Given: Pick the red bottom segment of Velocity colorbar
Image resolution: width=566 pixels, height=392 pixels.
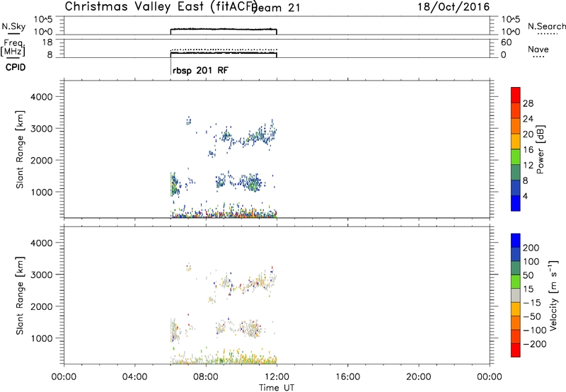Looking at the screenshot, I should click(x=516, y=350).
